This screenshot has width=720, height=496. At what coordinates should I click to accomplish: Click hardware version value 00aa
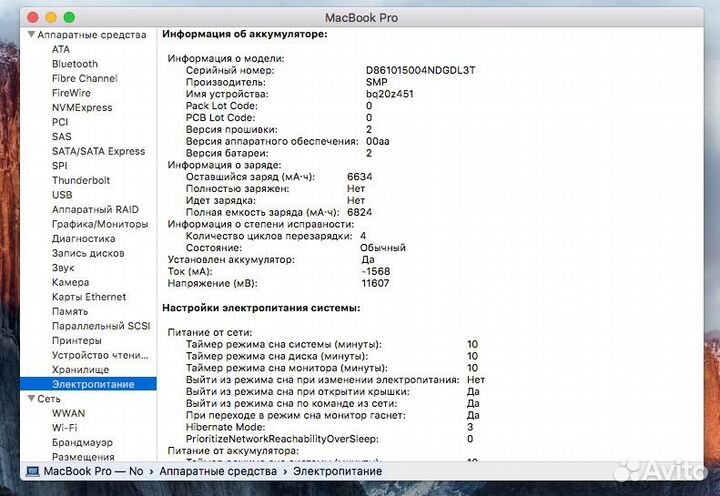pyautogui.click(x=377, y=141)
